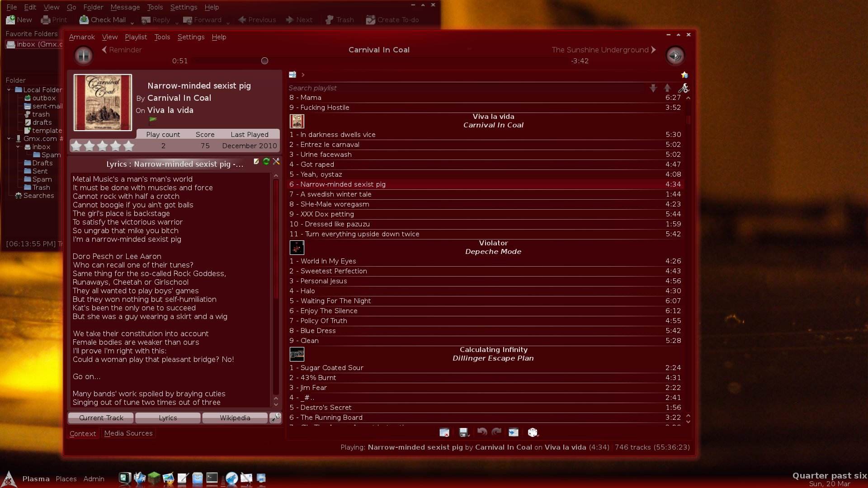Open the Message menu in the mail window
Image resolution: width=868 pixels, height=488 pixels.
click(125, 7)
